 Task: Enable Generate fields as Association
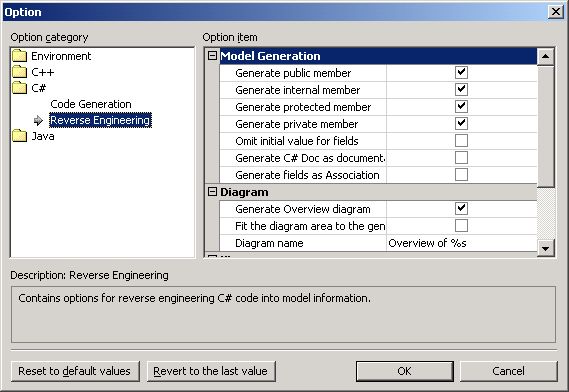coord(461,175)
